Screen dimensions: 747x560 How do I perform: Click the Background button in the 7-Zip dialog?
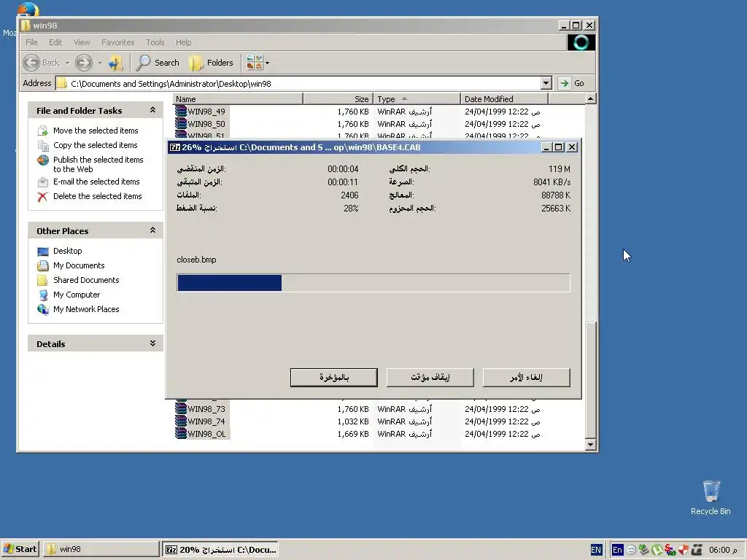pos(334,378)
